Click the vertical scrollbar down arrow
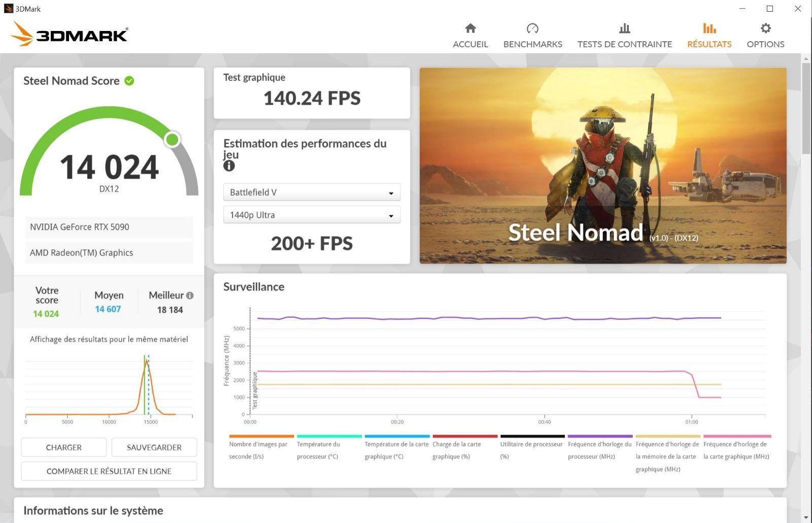Viewport: 812px width, 523px height. tap(806, 517)
